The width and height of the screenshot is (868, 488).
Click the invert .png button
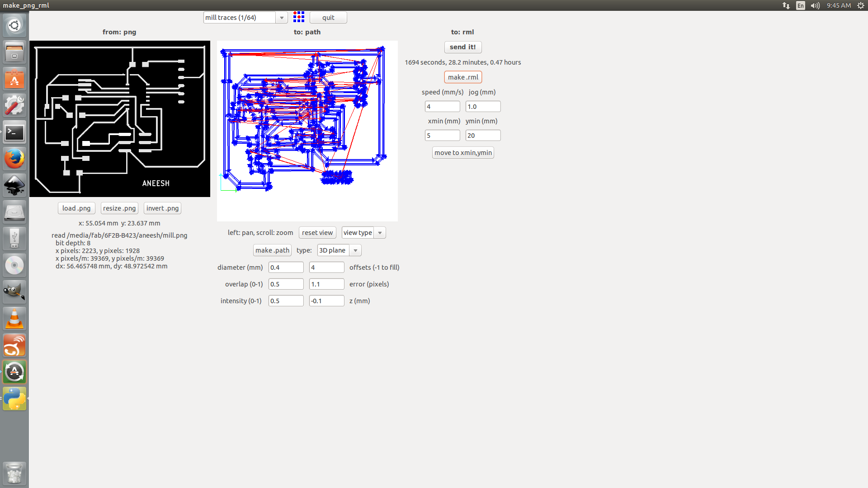coord(162,208)
